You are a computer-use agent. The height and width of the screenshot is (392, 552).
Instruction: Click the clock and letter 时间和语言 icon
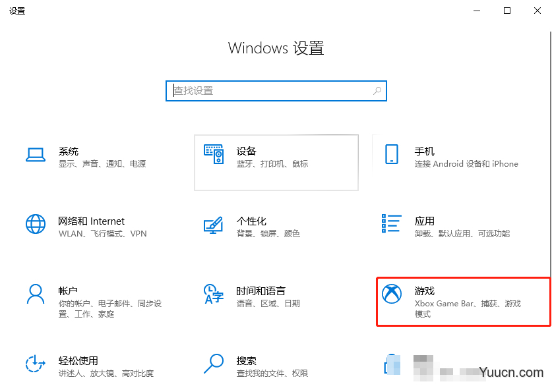pyautogui.click(x=214, y=294)
